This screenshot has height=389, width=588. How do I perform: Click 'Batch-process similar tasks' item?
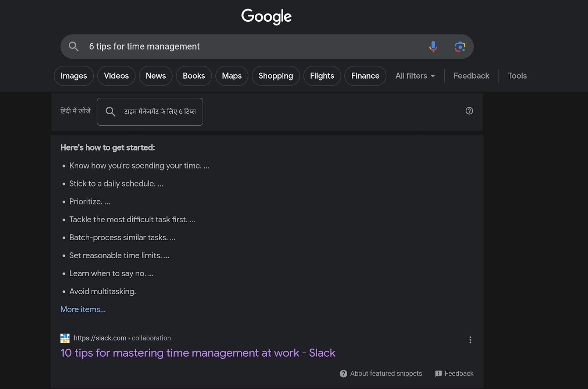tap(122, 238)
